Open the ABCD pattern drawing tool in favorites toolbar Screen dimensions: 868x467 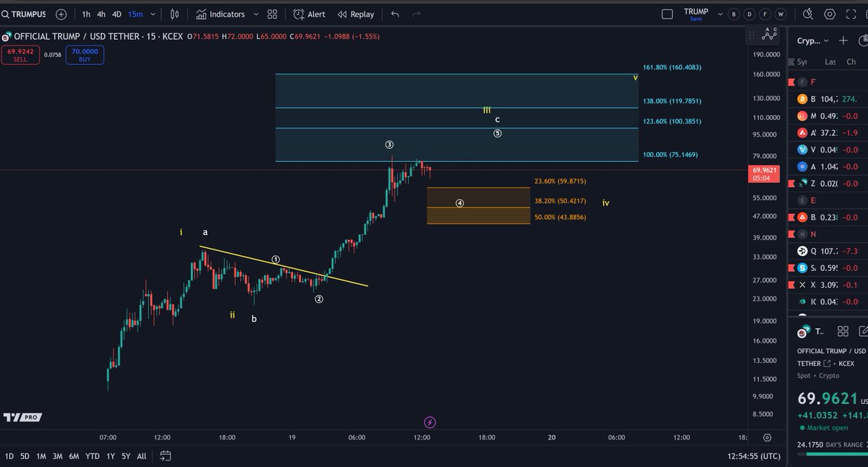click(x=769, y=34)
